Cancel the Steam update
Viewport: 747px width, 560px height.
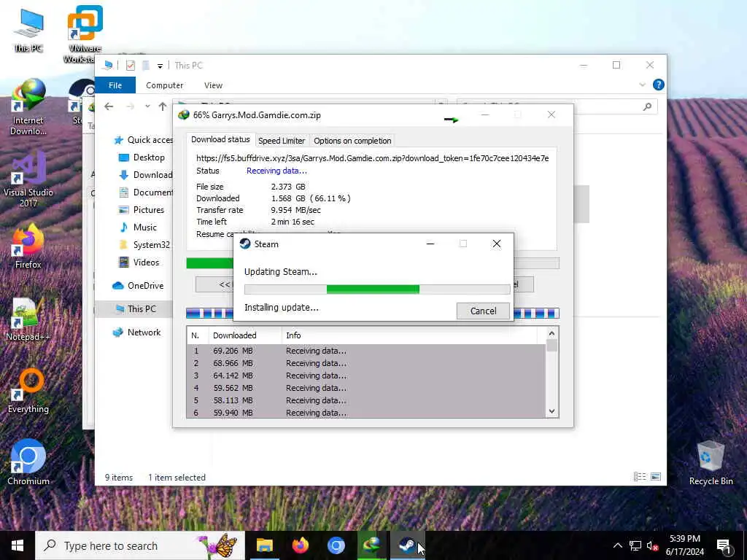(483, 311)
